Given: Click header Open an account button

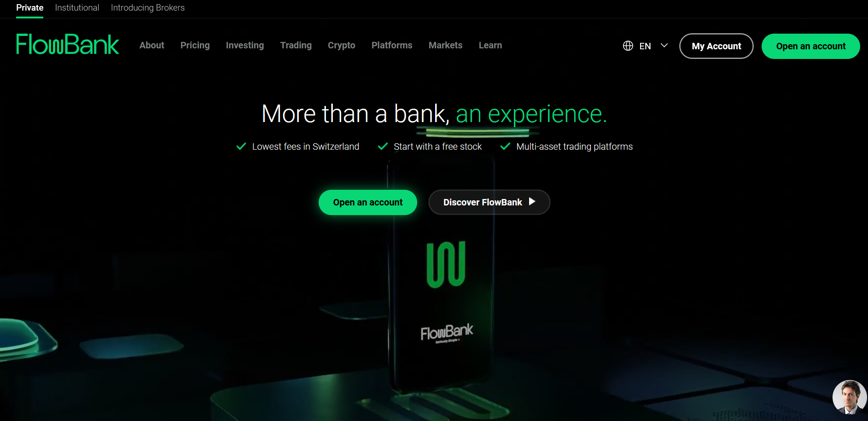Looking at the screenshot, I should click(x=811, y=46).
